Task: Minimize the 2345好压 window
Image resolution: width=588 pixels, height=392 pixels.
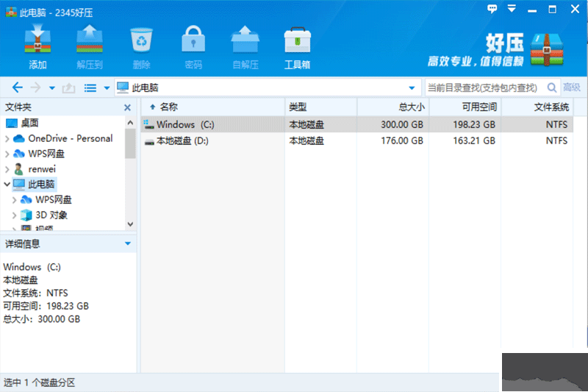Action: (532, 11)
